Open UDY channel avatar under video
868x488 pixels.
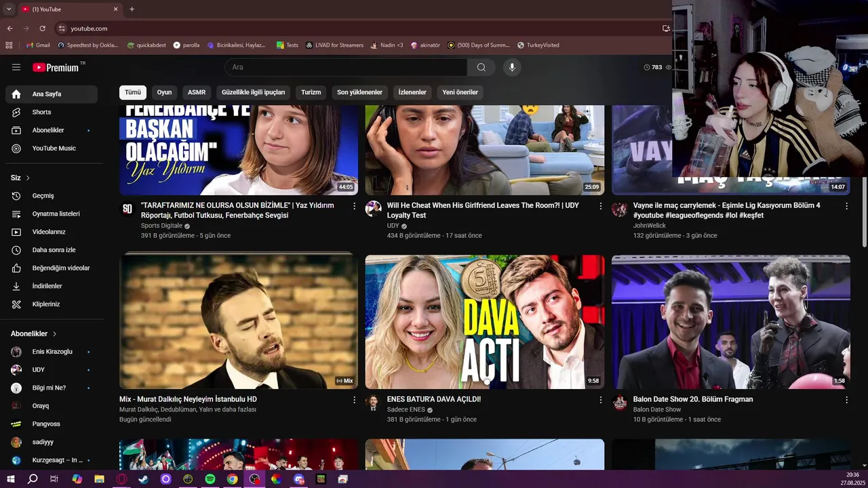coord(373,209)
